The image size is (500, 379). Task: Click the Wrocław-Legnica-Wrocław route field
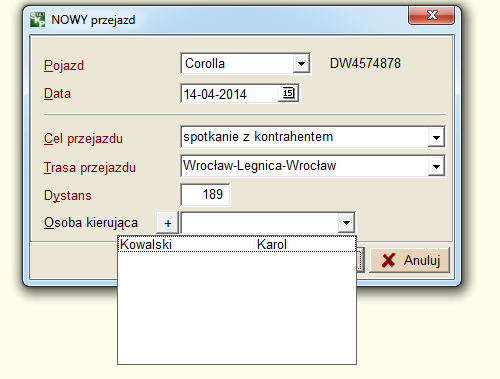(x=305, y=166)
